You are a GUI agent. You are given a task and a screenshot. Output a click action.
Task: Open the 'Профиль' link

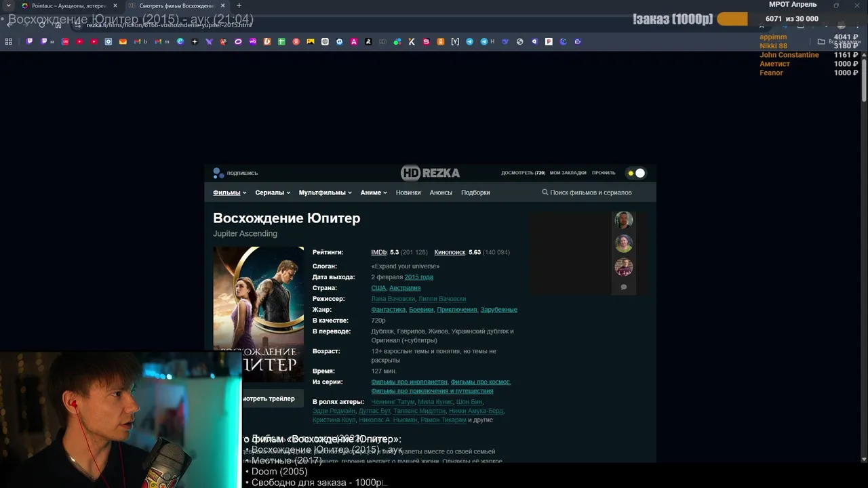tap(604, 173)
